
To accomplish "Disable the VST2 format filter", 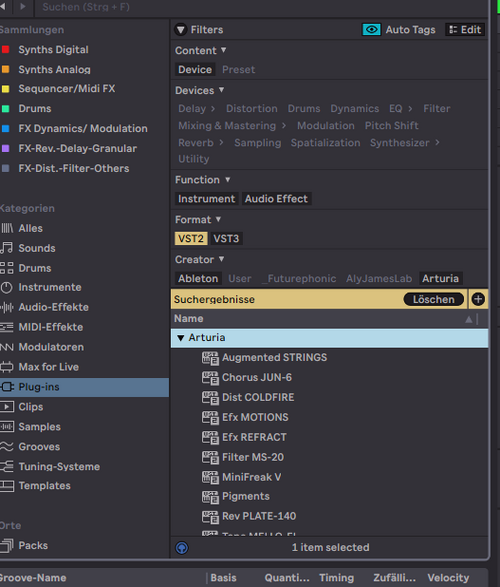I will click(x=191, y=238).
